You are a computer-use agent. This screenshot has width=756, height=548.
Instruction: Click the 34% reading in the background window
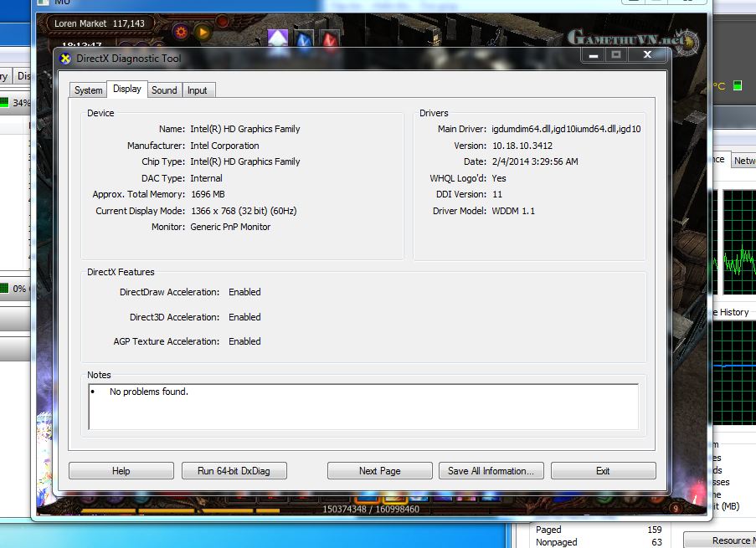[x=21, y=103]
